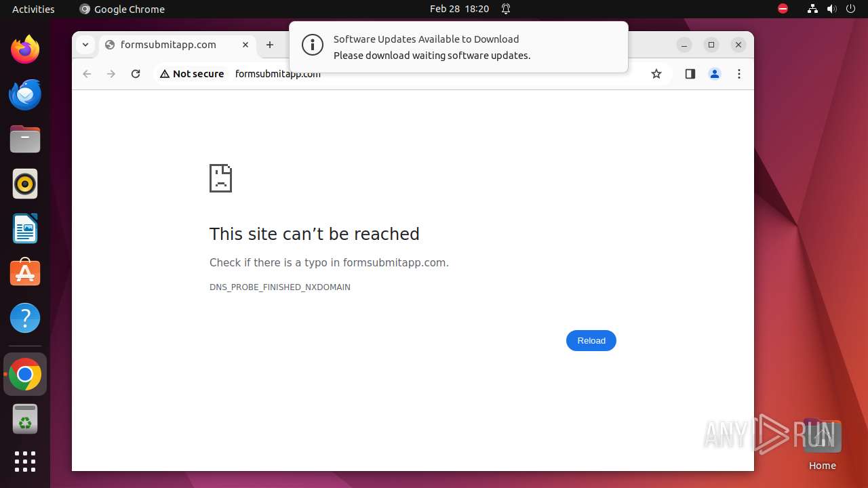Open the Google Chrome app menu in top bar

click(x=122, y=9)
